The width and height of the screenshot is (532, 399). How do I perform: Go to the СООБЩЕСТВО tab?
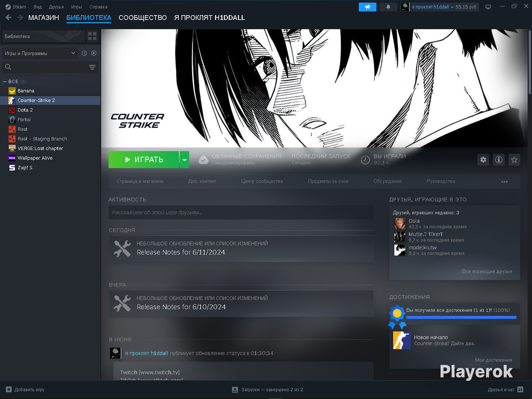click(142, 18)
